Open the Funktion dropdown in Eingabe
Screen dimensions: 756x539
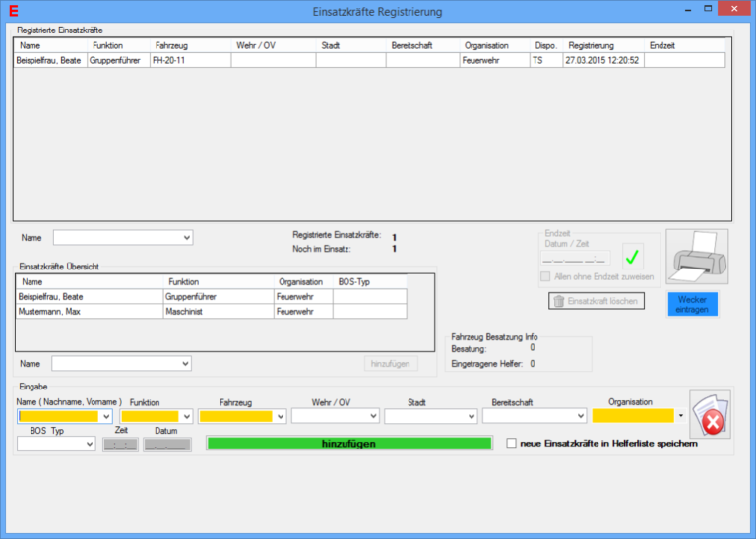(x=187, y=416)
